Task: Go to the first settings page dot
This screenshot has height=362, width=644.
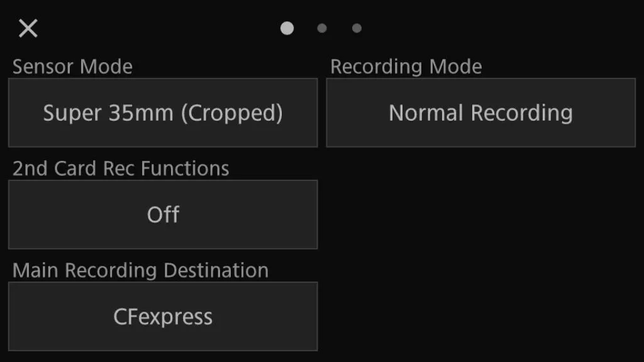Action: click(x=287, y=28)
